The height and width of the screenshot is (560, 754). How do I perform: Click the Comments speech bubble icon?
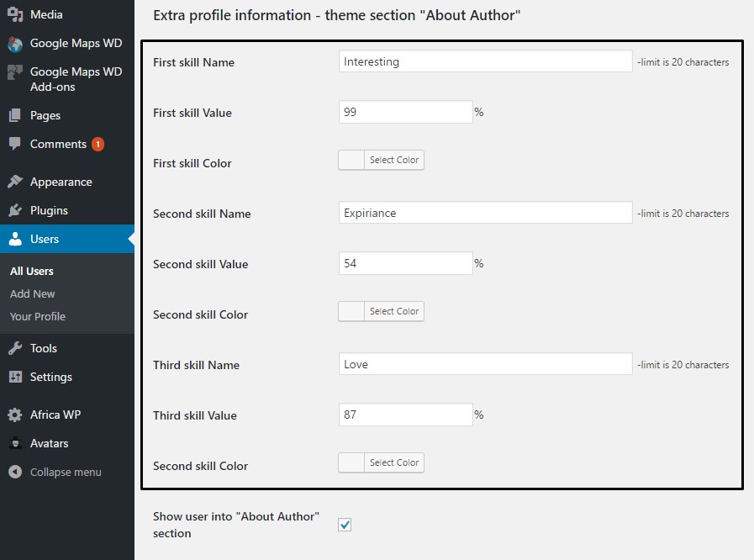15,144
